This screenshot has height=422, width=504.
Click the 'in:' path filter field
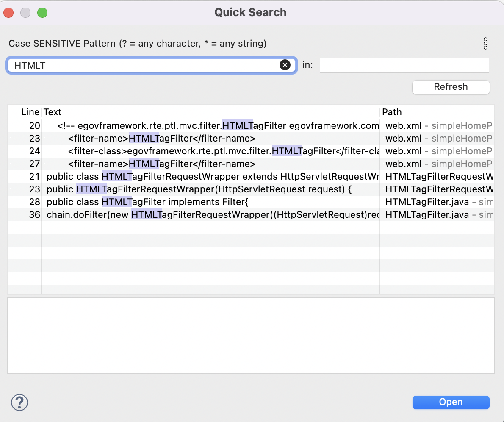tap(404, 65)
